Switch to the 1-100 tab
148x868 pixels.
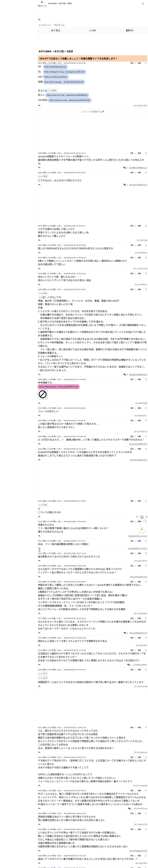[x=92, y=30]
